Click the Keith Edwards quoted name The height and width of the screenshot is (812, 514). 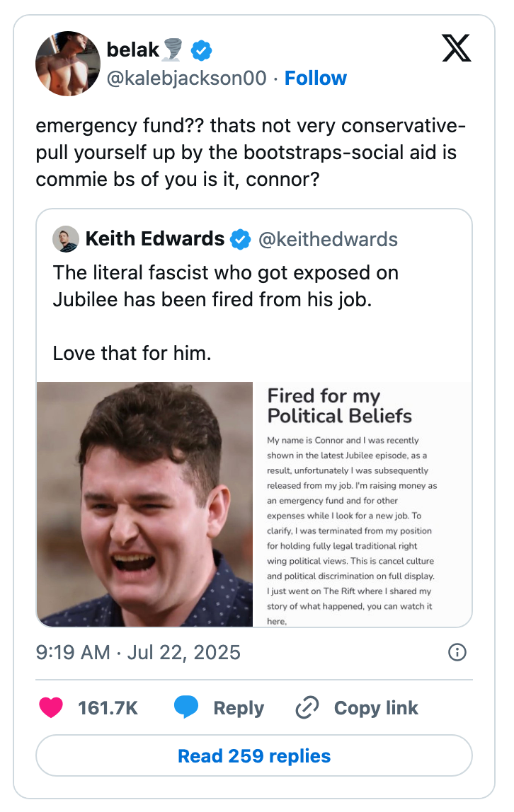154,239
